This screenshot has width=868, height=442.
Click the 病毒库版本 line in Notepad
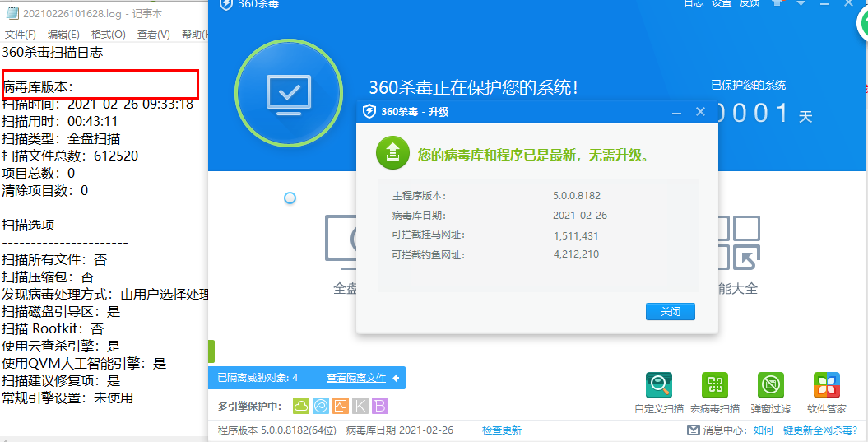pyautogui.click(x=38, y=86)
